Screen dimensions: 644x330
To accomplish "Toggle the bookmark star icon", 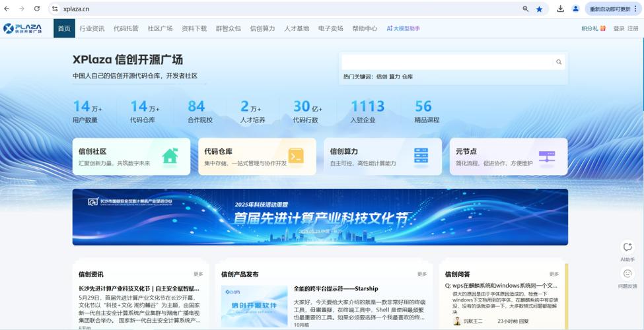I will coord(539,9).
